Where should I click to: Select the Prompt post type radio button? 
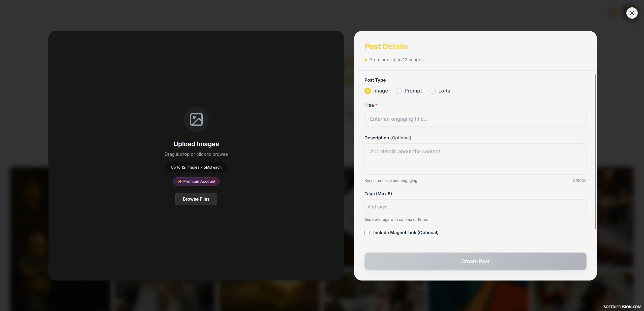[399, 91]
